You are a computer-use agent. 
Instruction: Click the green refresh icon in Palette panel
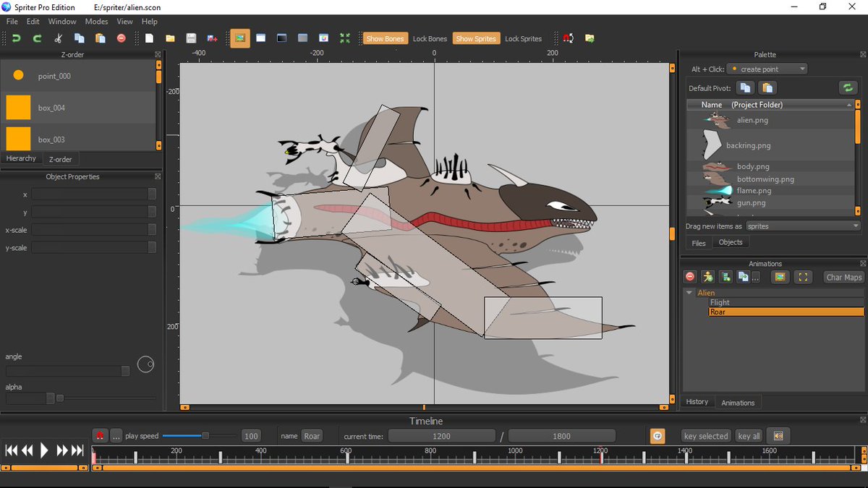pos(847,87)
